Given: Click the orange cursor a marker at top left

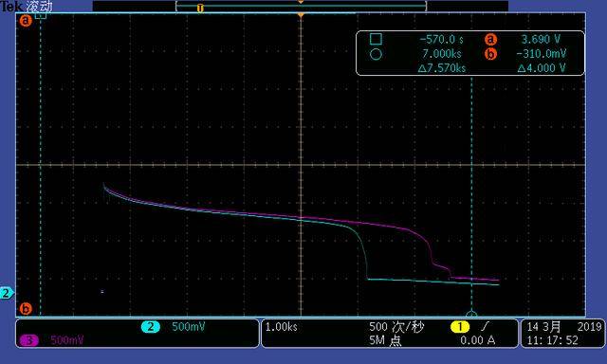Looking at the screenshot, I should click(26, 21).
